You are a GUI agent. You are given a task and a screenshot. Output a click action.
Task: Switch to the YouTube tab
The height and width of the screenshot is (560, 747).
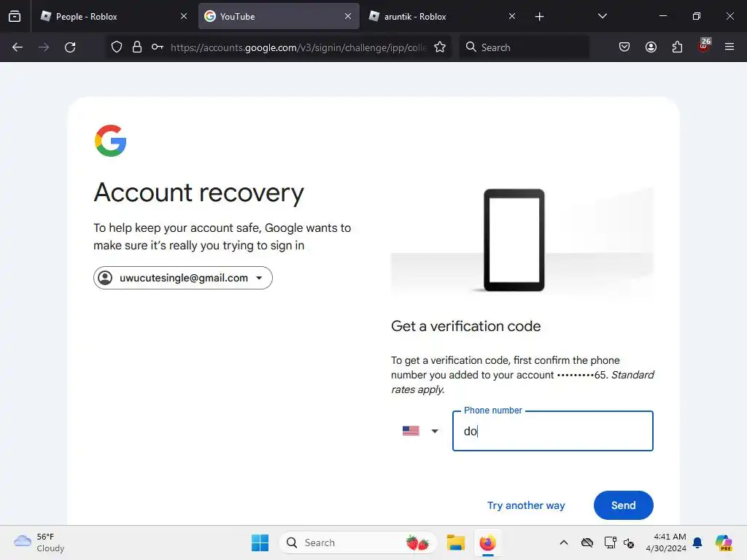tap(279, 16)
